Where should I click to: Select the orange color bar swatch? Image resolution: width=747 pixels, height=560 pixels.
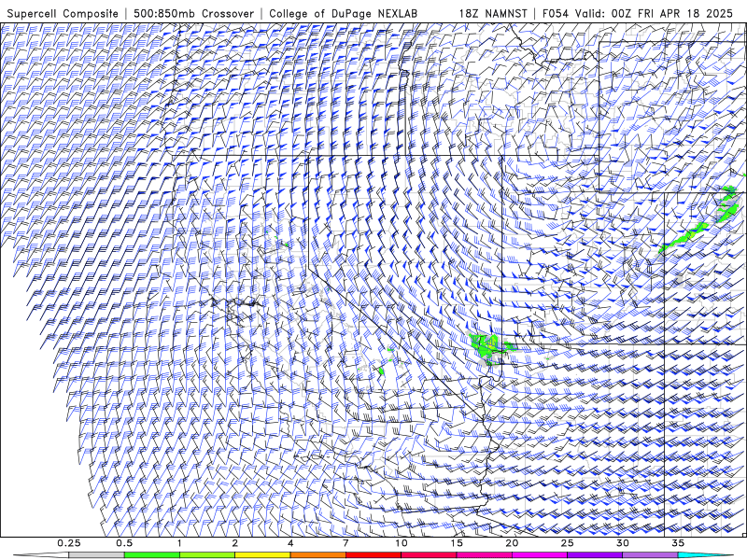pyautogui.click(x=317, y=555)
